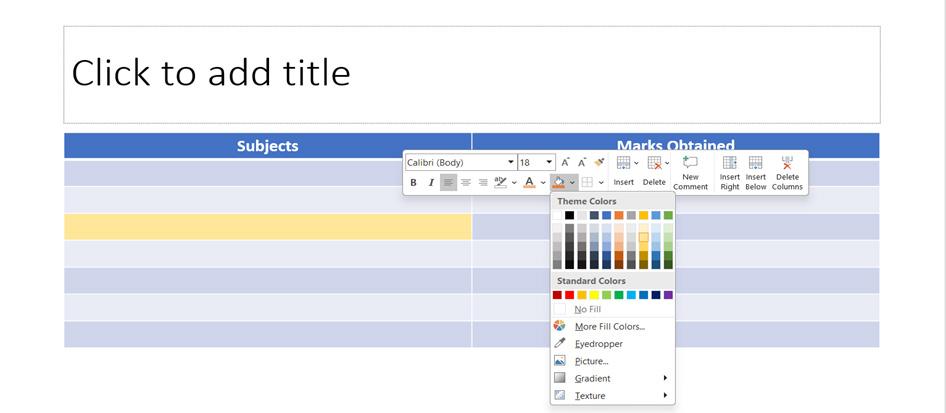Click Insert Below row icon
946x413 pixels.
756,171
